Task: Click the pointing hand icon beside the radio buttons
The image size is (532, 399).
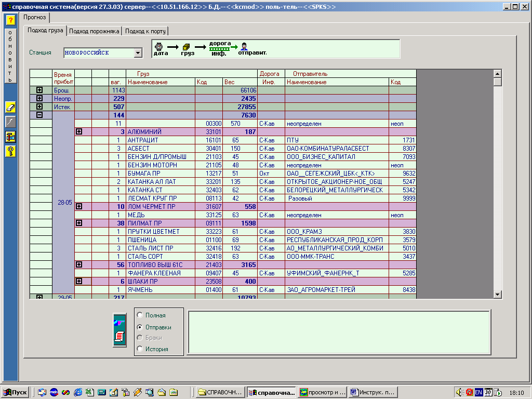Action: [x=119, y=322]
